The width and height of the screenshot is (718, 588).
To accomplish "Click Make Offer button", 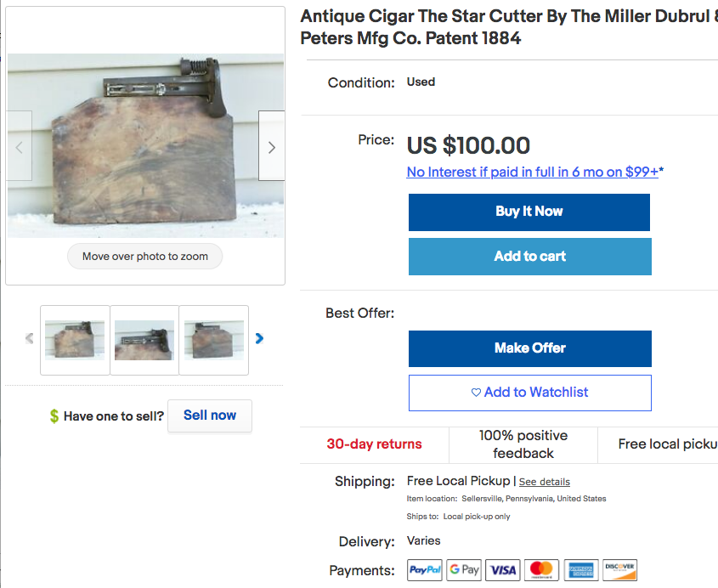I will (x=529, y=348).
